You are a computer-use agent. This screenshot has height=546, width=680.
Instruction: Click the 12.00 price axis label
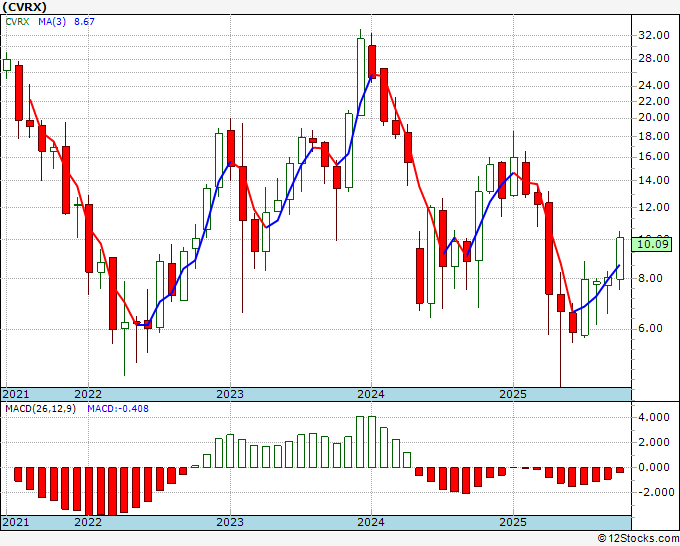654,207
